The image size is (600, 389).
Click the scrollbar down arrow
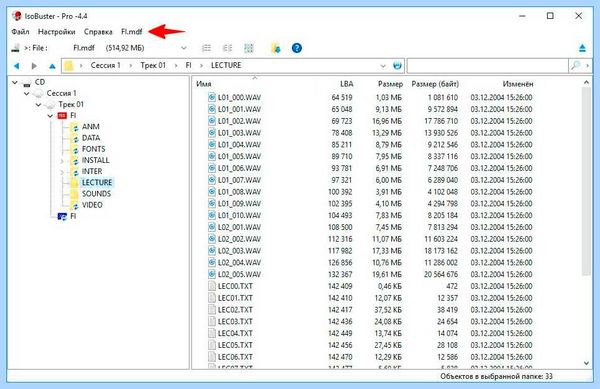click(x=586, y=363)
